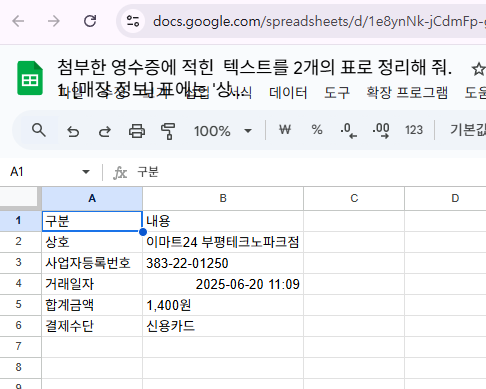Increase decimal places
The width and height of the screenshot is (486, 389).
(381, 130)
